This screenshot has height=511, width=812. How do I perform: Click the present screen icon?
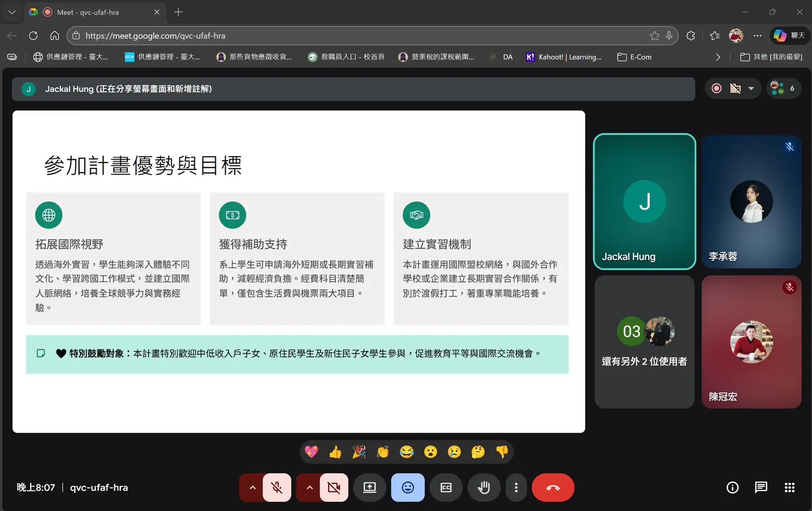[370, 487]
